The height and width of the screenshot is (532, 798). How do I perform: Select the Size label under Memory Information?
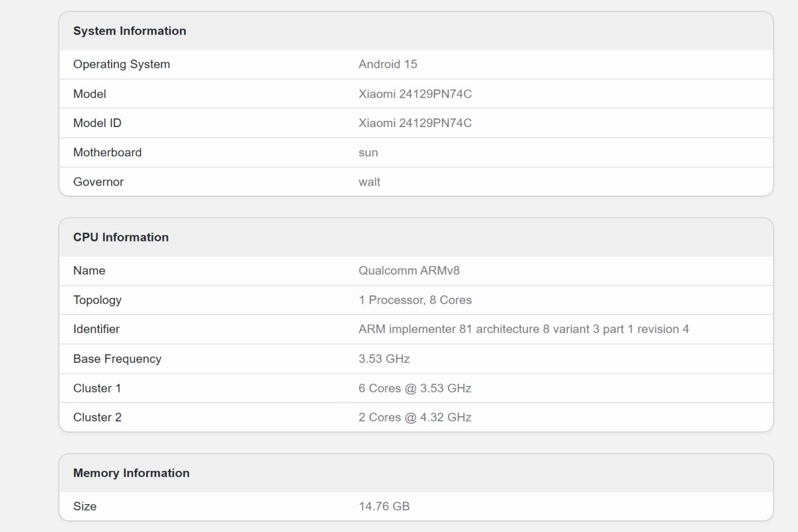[84, 506]
